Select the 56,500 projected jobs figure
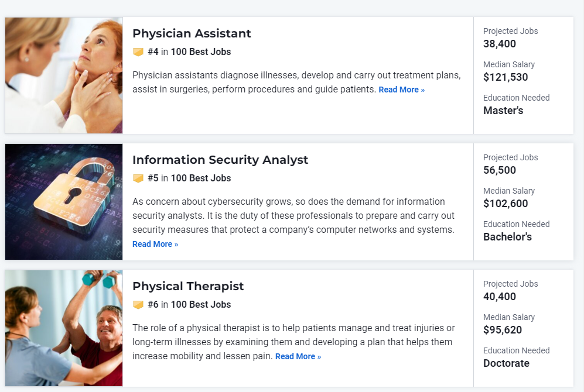The width and height of the screenshot is (584, 392). coord(500,170)
